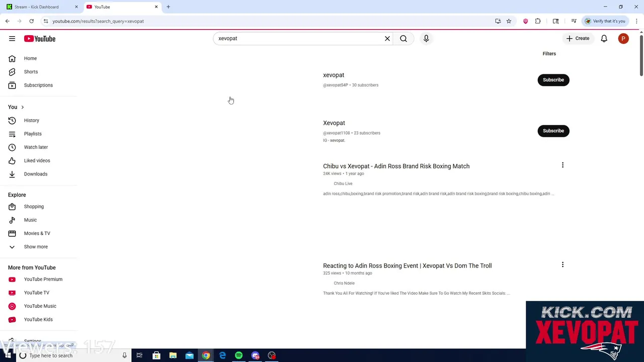
Task: Open Chrome's three-dot menu
Action: pos(636,21)
